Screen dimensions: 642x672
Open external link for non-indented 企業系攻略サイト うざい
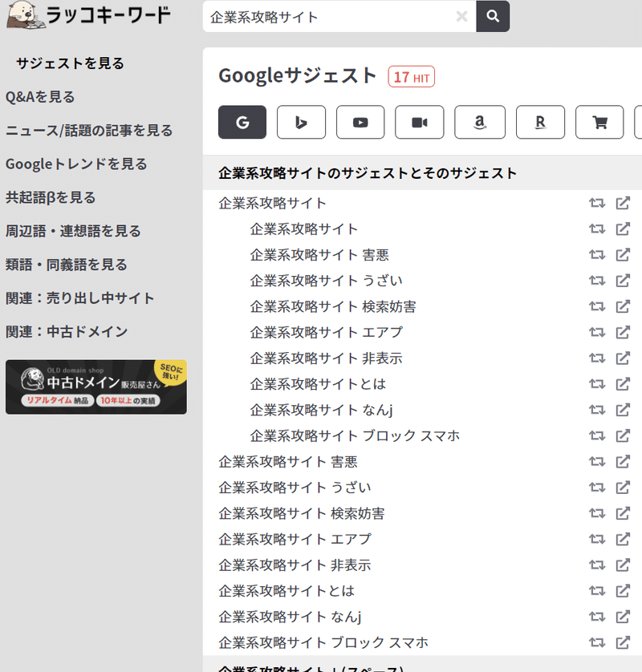pyautogui.click(x=623, y=488)
